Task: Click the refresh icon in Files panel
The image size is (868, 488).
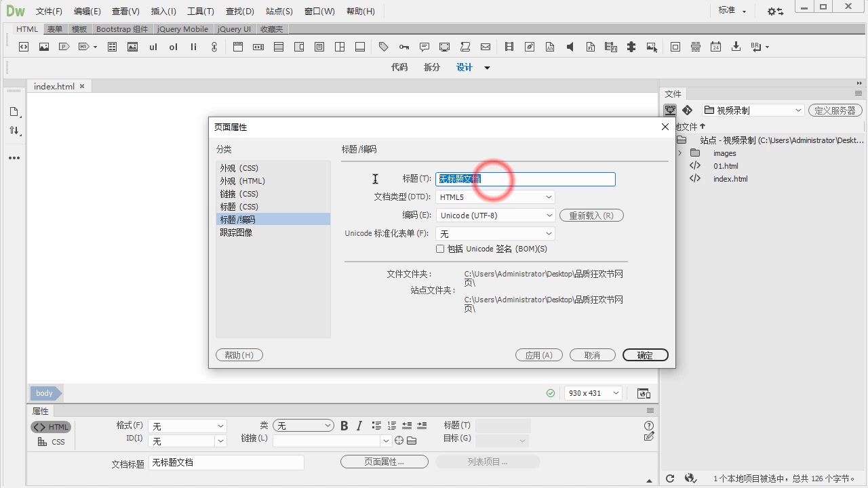Action: point(671,479)
